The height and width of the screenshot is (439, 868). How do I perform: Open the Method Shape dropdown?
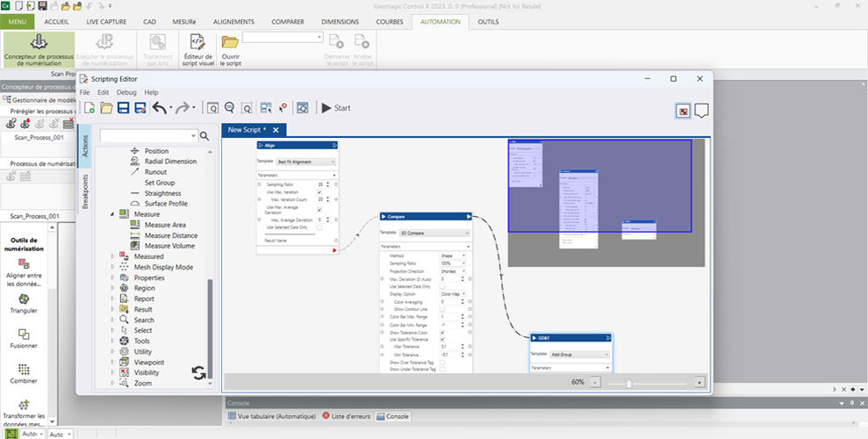pyautogui.click(x=453, y=255)
